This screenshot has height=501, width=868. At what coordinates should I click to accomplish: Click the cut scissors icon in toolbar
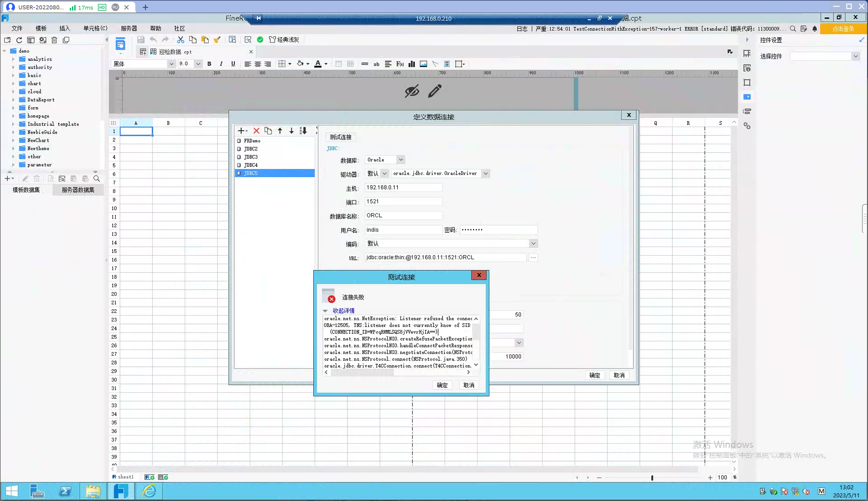click(180, 39)
